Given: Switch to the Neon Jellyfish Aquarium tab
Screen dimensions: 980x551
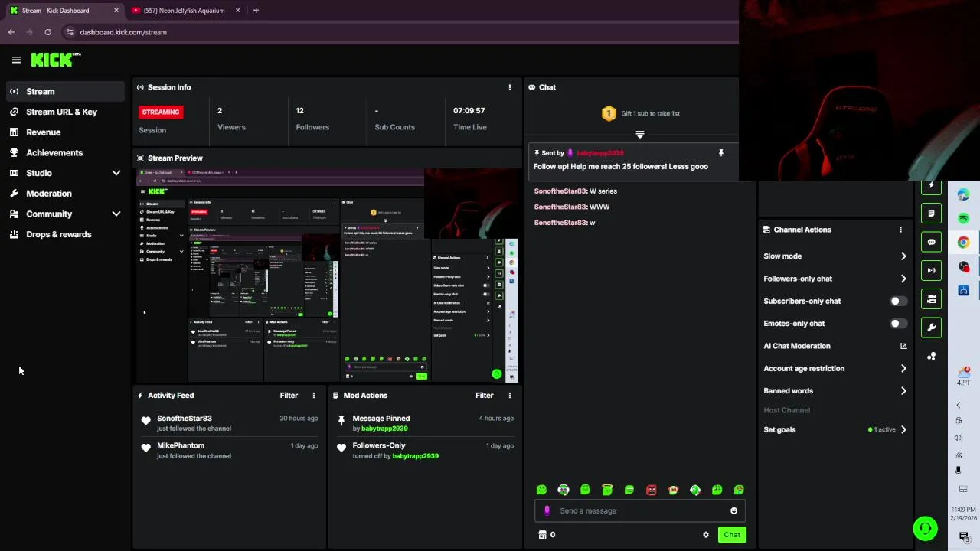Looking at the screenshot, I should (185, 11).
